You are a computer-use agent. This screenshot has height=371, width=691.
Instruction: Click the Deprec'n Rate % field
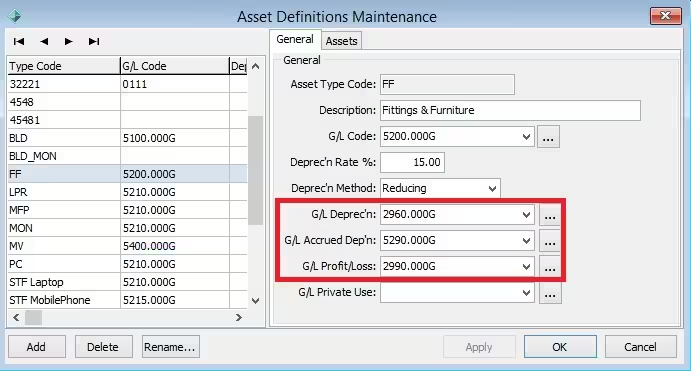[x=412, y=162]
